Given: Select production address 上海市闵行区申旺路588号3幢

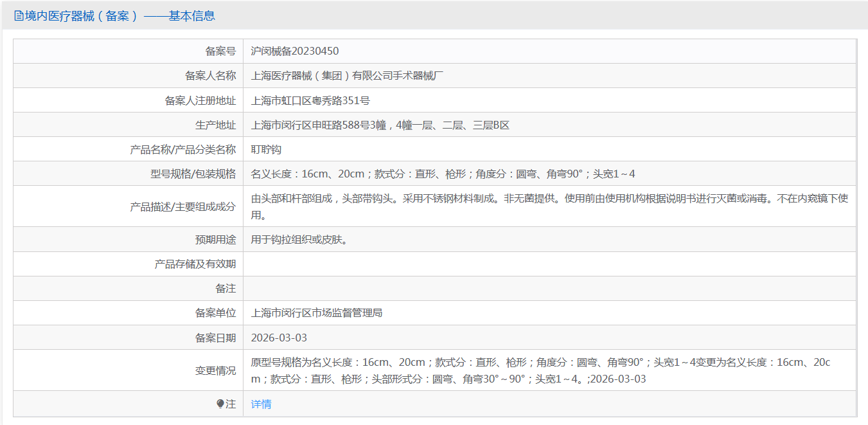Looking at the screenshot, I should click(319, 125).
